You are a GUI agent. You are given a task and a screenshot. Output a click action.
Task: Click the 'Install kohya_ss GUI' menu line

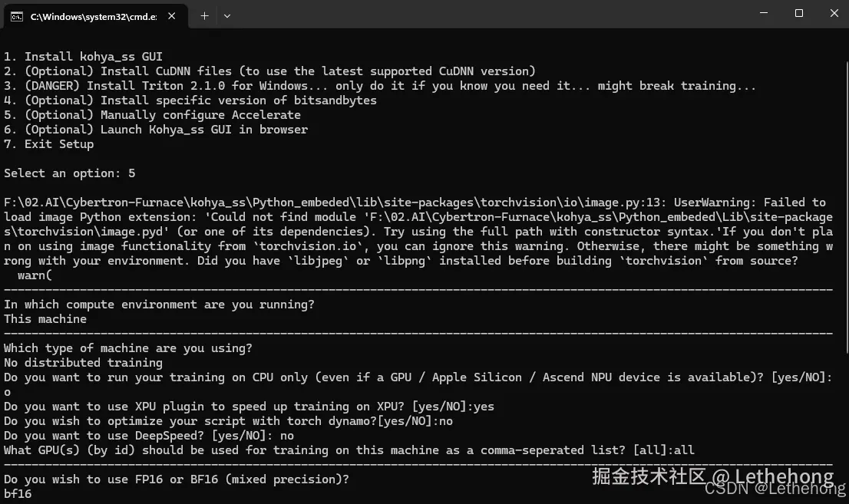point(83,57)
